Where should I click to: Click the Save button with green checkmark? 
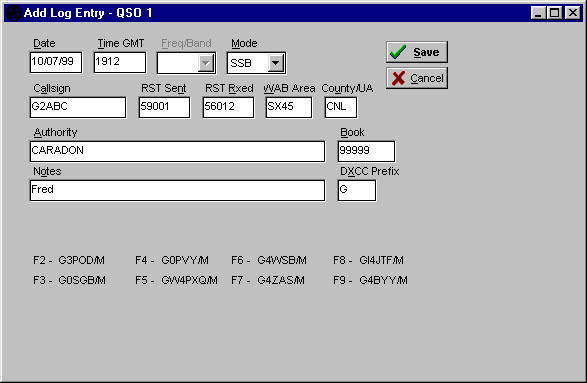coord(417,52)
